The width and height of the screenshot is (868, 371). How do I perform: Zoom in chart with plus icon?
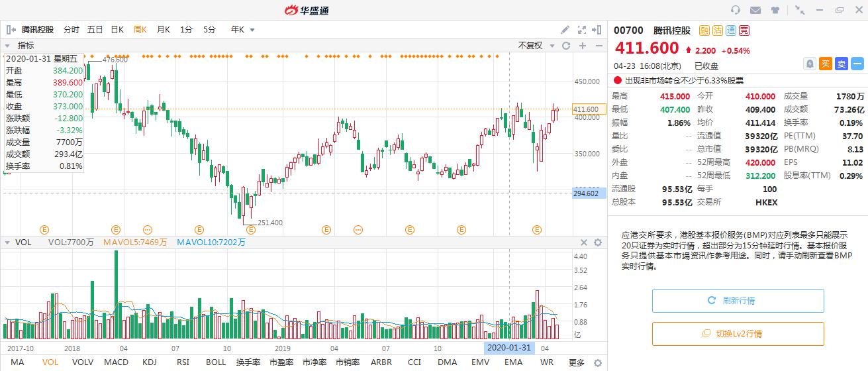[583, 46]
